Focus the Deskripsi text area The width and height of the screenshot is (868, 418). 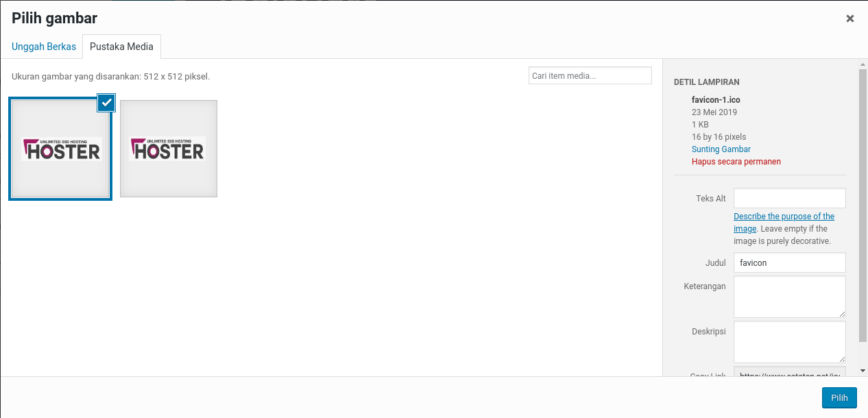(789, 341)
